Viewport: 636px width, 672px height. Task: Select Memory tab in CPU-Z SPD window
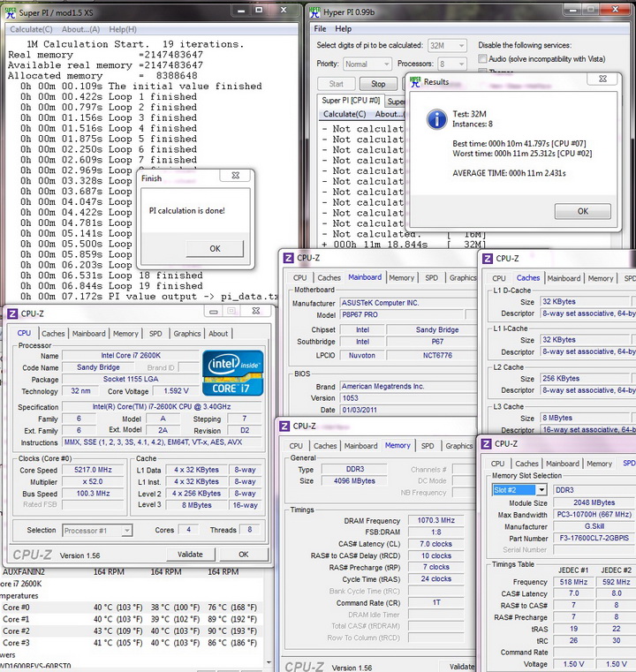pyautogui.click(x=599, y=464)
